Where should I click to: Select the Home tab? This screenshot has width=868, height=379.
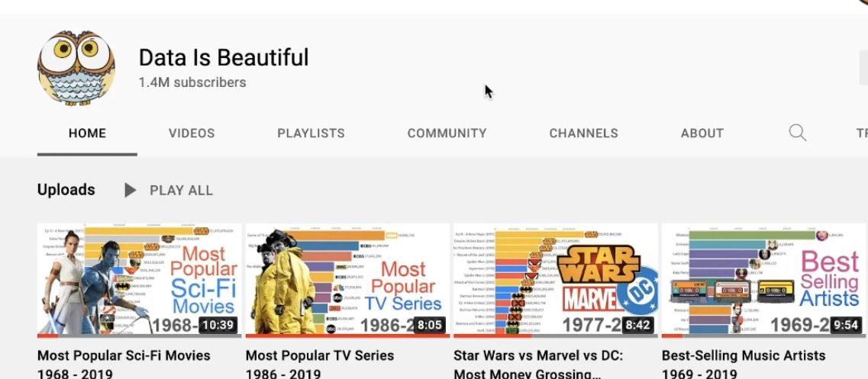[87, 133]
